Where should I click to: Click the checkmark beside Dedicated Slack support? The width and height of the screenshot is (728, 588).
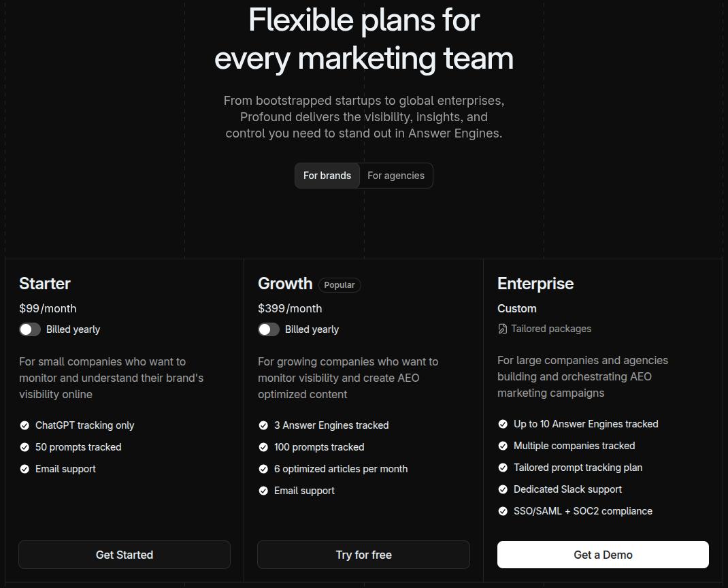tap(503, 489)
